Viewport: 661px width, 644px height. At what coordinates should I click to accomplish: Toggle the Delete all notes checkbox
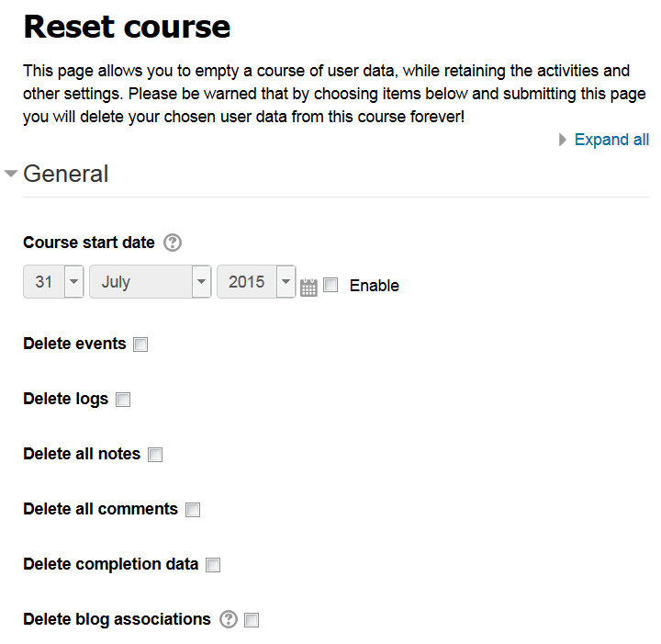[155, 455]
